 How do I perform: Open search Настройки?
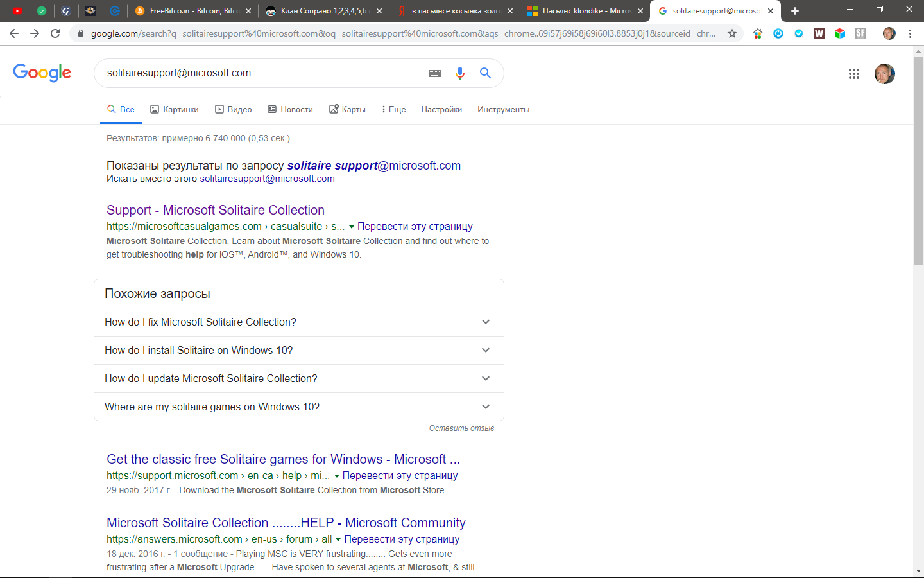(441, 109)
